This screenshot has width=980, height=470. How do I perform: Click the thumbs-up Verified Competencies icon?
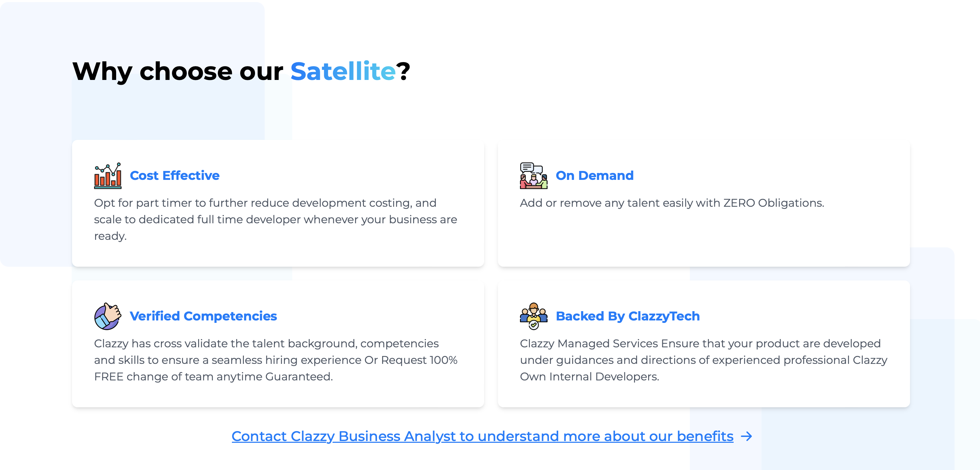[108, 316]
